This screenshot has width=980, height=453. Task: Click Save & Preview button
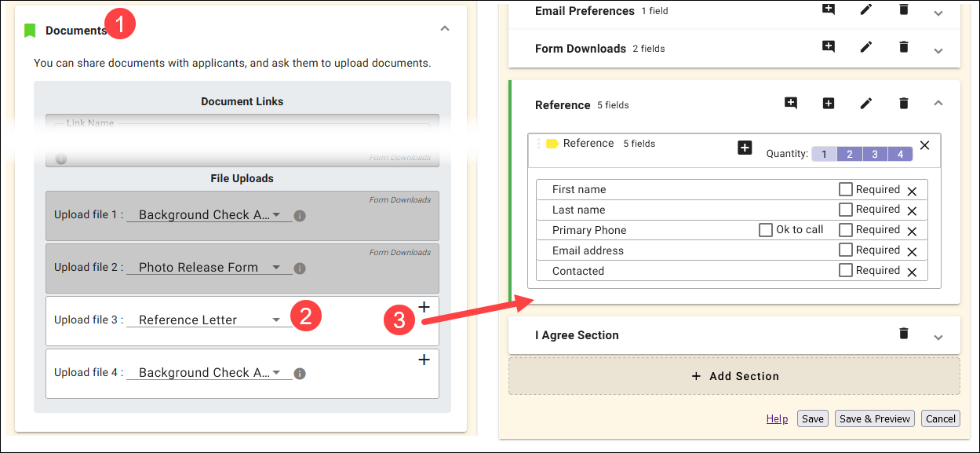[875, 418]
